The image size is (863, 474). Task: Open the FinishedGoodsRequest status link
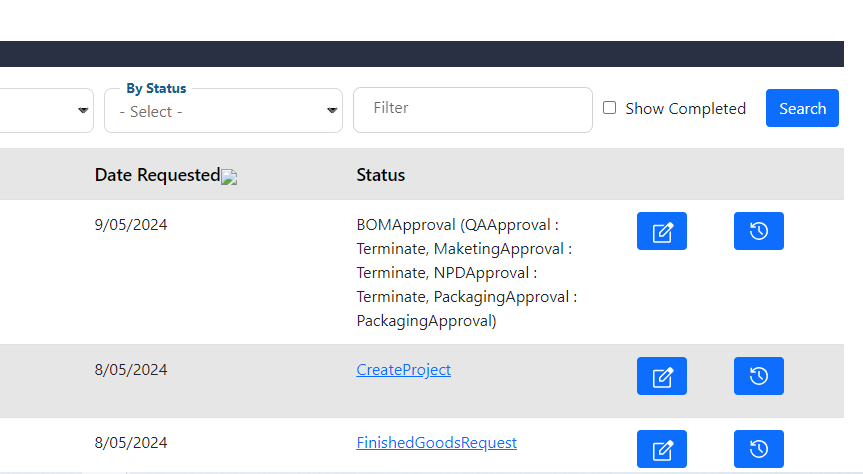point(436,443)
